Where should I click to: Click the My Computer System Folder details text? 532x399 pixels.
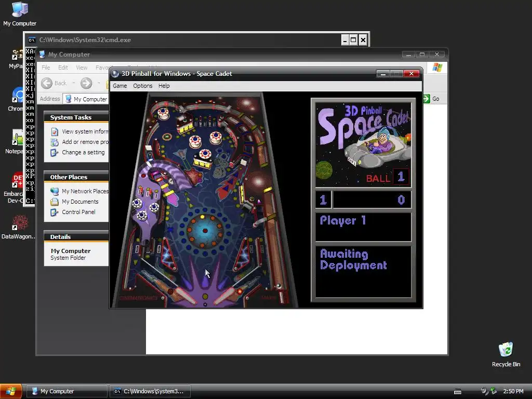pyautogui.click(x=71, y=254)
